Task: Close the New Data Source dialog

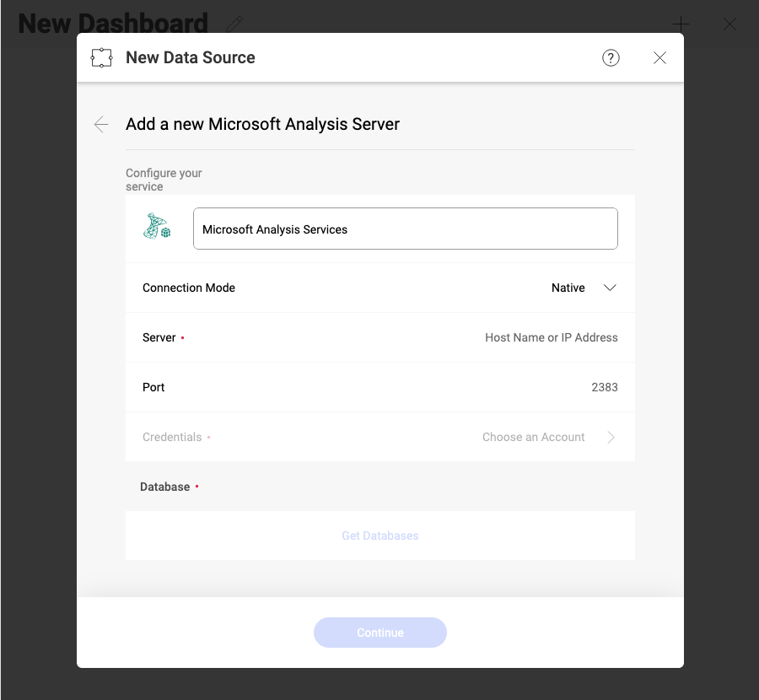Action: click(x=659, y=57)
